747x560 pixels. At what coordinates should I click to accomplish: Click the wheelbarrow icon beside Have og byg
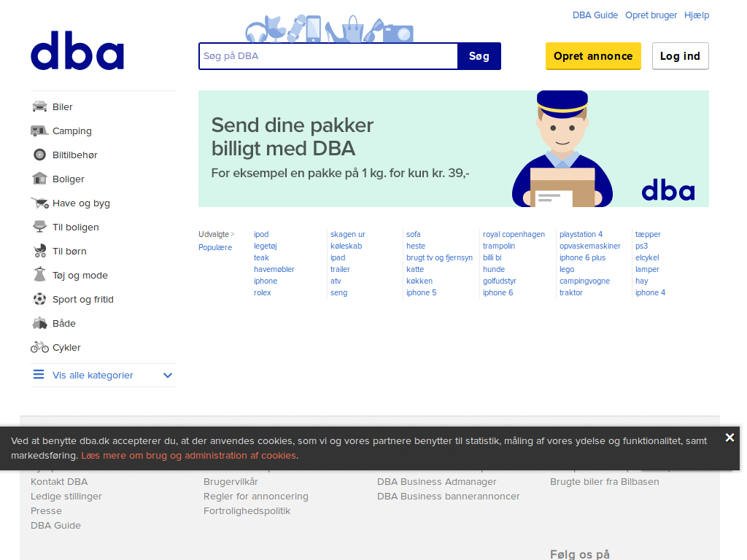[x=39, y=203]
